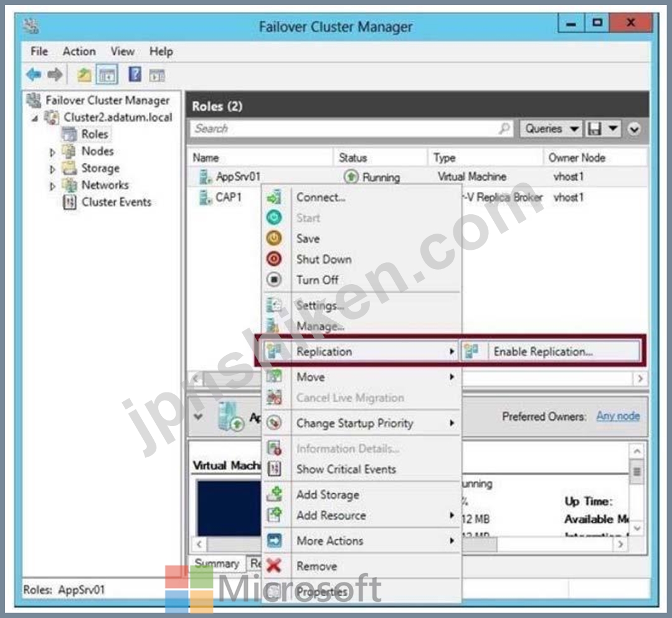Click the CAP1 role icon
The image size is (672, 618).
click(206, 197)
